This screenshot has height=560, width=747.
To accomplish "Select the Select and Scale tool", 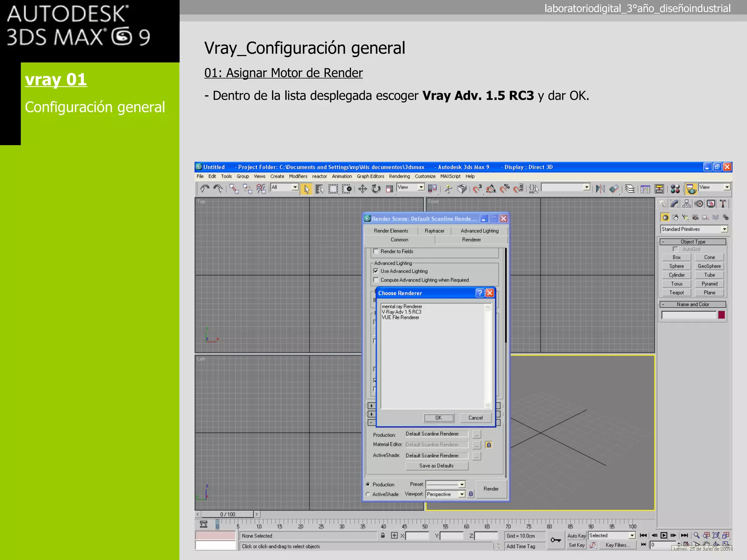I will pyautogui.click(x=389, y=189).
